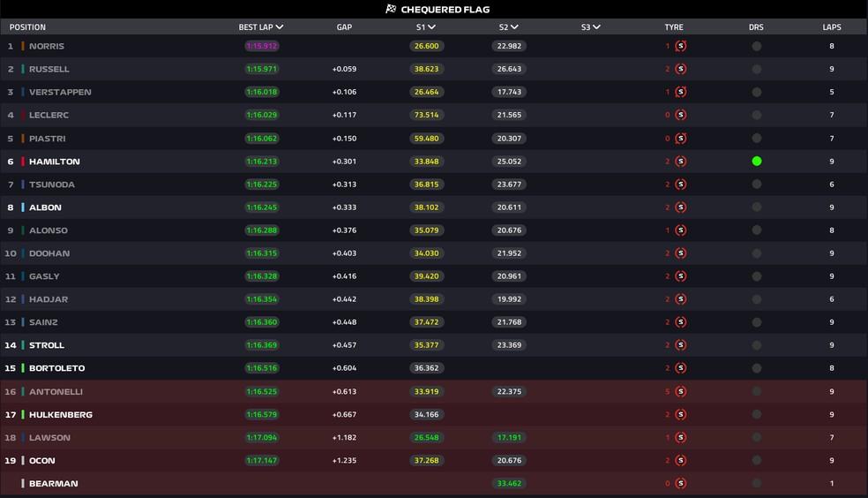This screenshot has width=868, height=498.
Task: Click Gasly's soft tyre icon
Action: coord(681,275)
